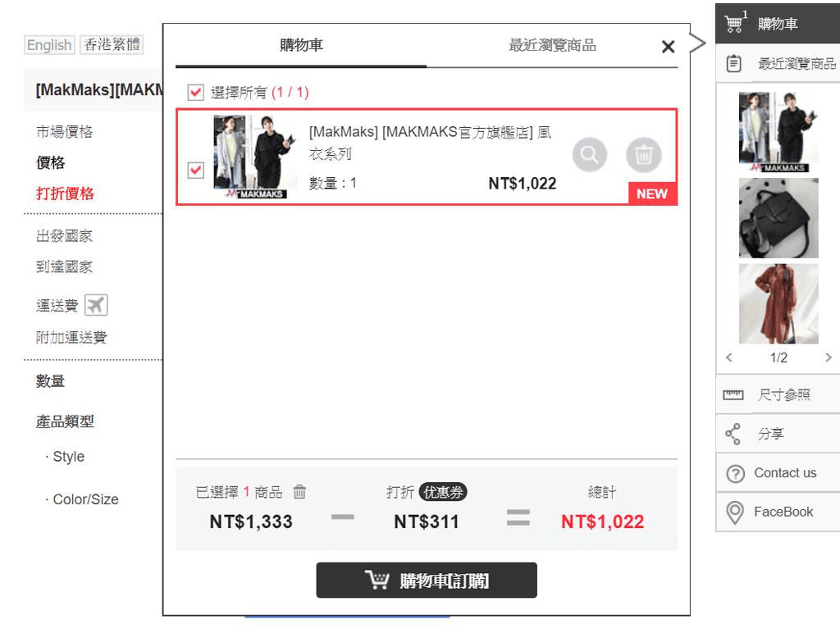Toggle the 選擇所有 select-all checkbox
840x633 pixels.
(x=195, y=92)
